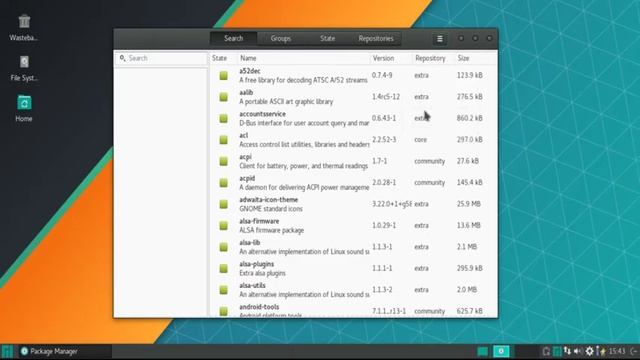This screenshot has width=640, height=360.
Task: Sort packages by the Name column
Action: [304, 58]
